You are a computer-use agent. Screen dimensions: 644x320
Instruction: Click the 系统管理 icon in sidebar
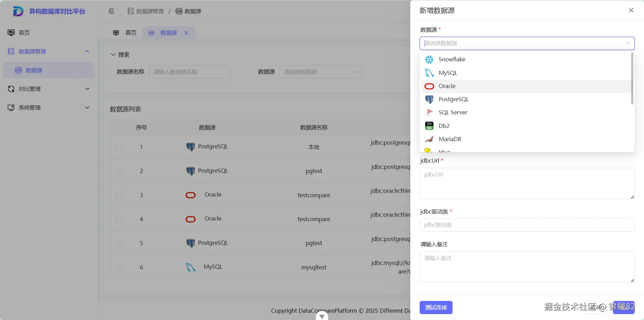click(11, 108)
